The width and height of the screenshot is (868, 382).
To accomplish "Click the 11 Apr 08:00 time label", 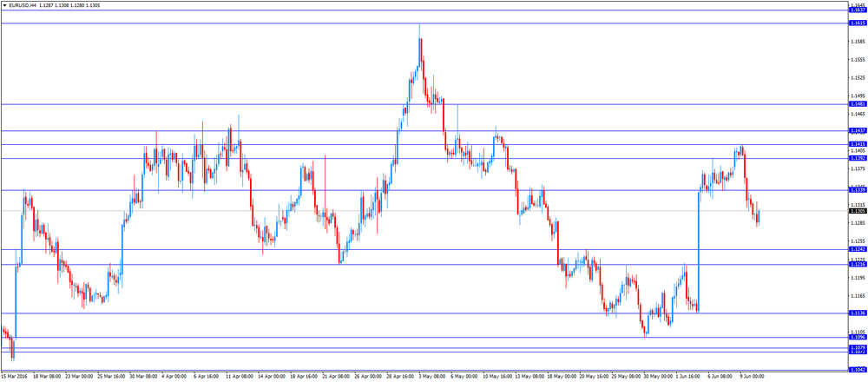I will click(240, 376).
